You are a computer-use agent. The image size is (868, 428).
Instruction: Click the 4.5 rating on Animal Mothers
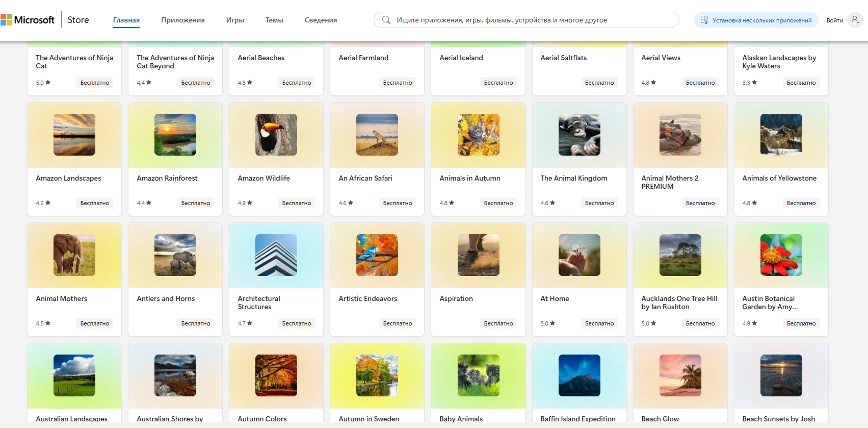coord(43,323)
